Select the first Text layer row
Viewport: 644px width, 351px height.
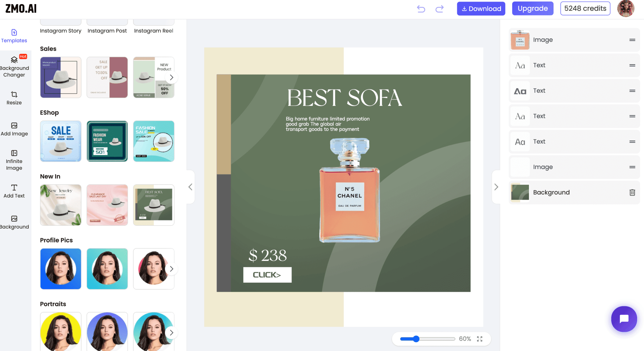pos(574,65)
